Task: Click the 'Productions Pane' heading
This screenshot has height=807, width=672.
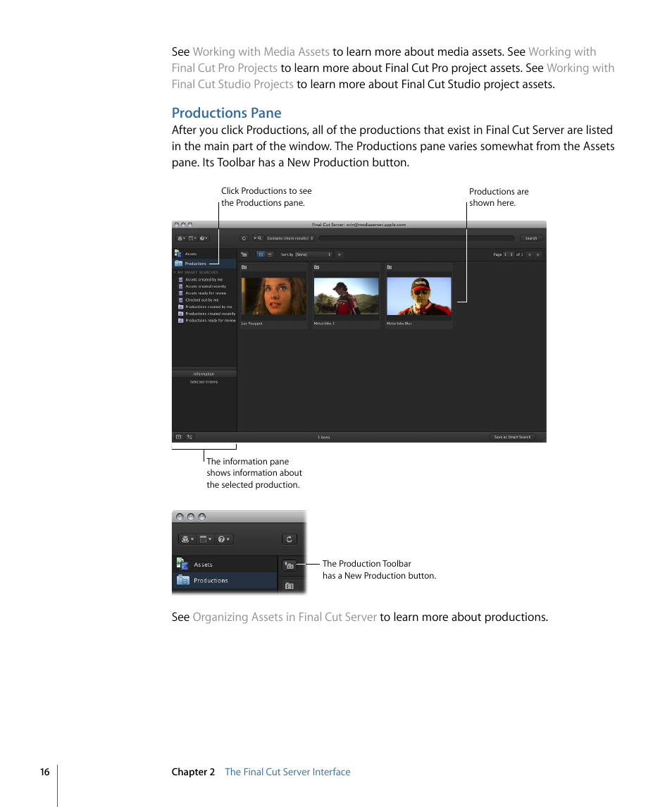Action: point(226,113)
